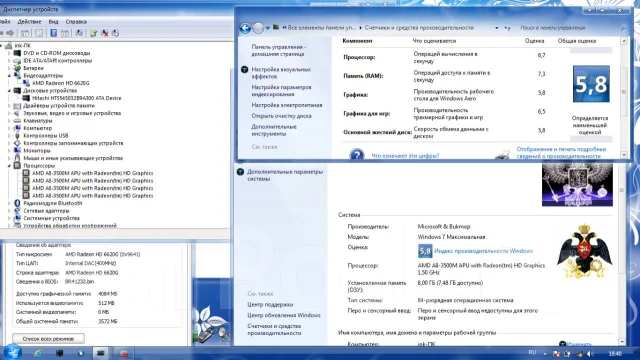Image resolution: width=640 pixels, height=360 pixels.
Task: Click the Update driver toolbar icon
Action: click(x=94, y=33)
